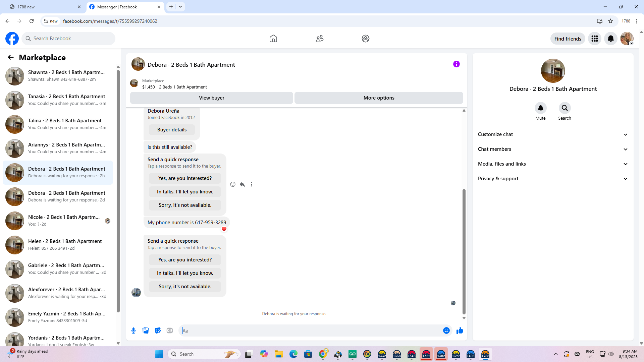Screen dimensions: 644x362
Task: Expand the Chat members section
Action: tap(553, 149)
